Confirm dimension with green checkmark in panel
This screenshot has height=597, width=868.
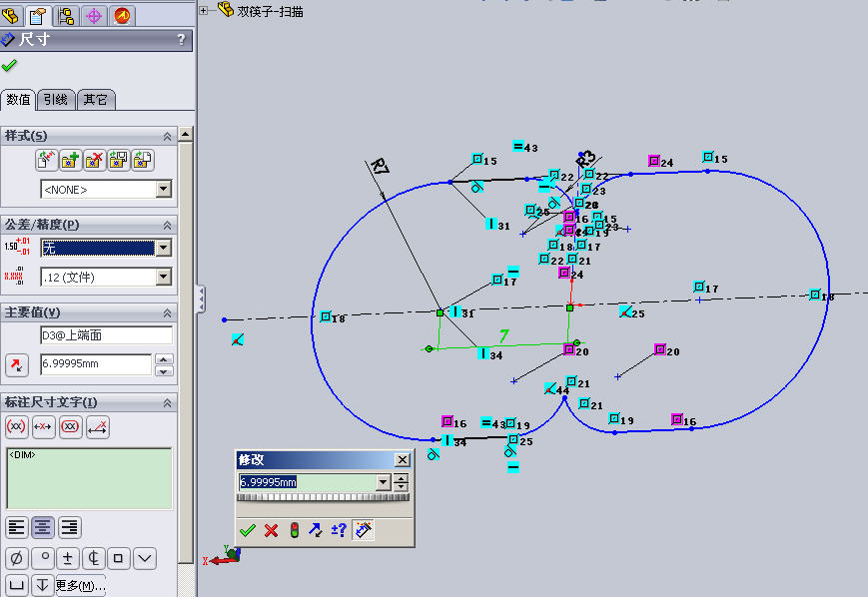(x=9, y=66)
